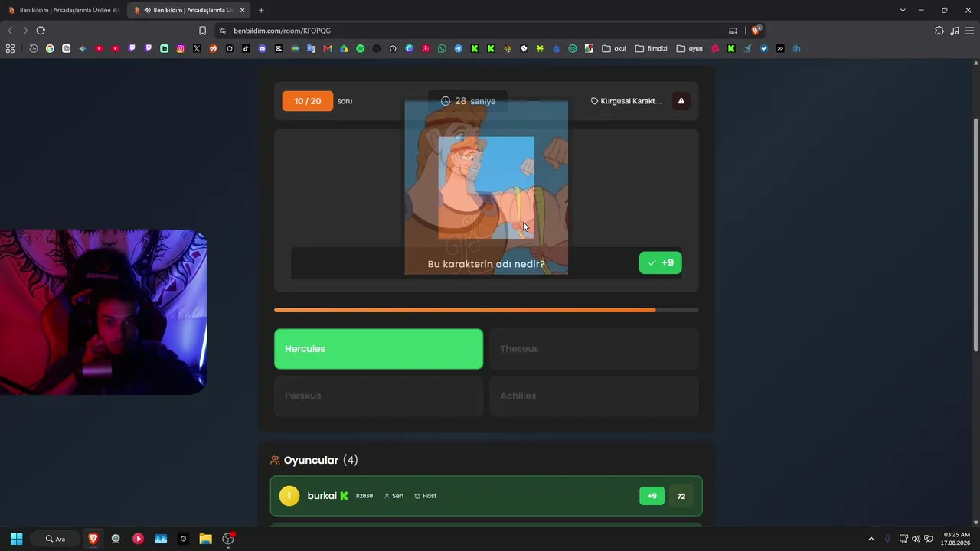Expand the filmdizi bookmarks folder
This screenshot has height=551, width=980.
652,48
